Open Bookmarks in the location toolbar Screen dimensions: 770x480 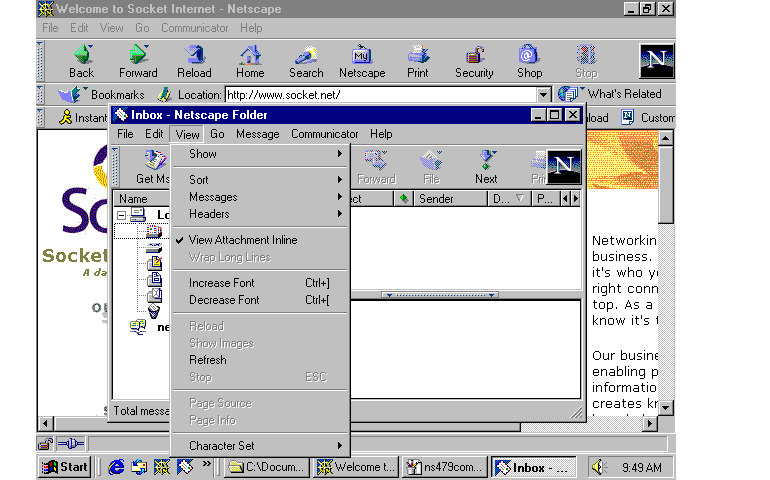coord(101,94)
